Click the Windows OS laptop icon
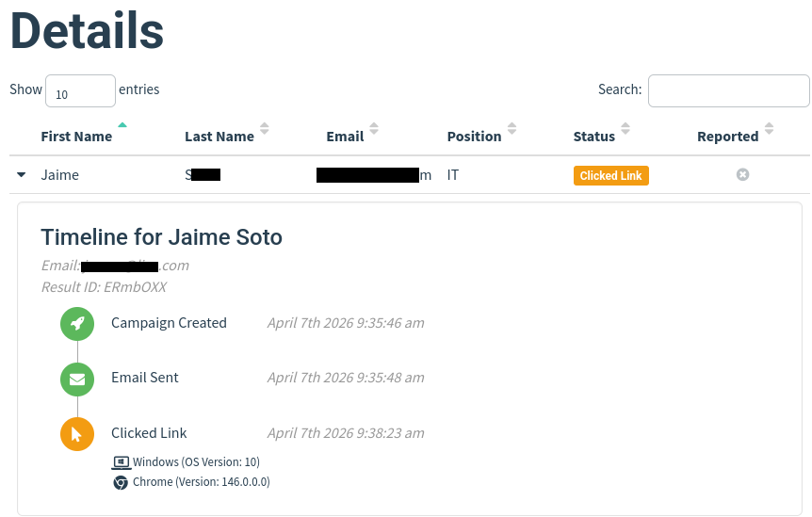Viewport: 812px width, 517px height. click(x=121, y=462)
